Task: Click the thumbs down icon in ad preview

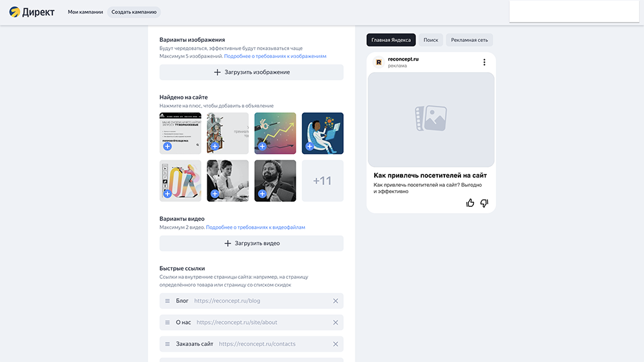Action: pyautogui.click(x=484, y=203)
